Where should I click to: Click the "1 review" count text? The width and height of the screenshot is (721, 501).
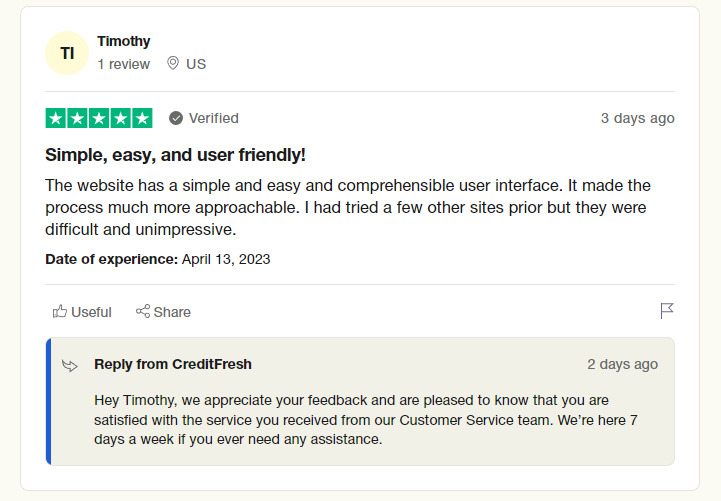point(123,64)
